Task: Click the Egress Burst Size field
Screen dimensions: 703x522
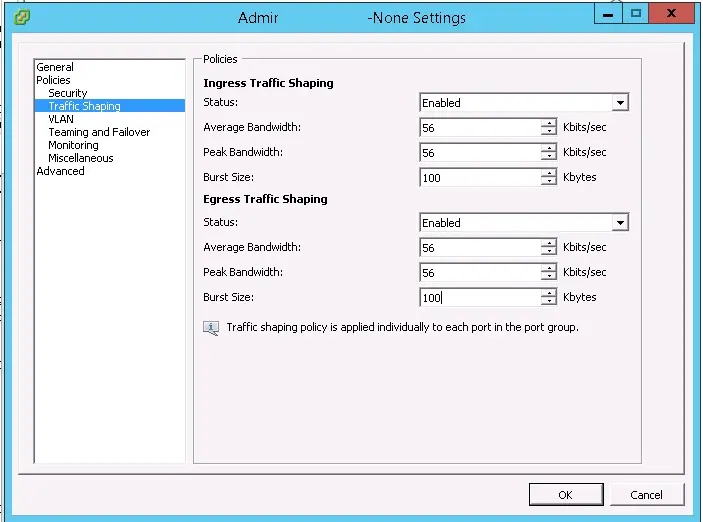Action: (x=481, y=298)
